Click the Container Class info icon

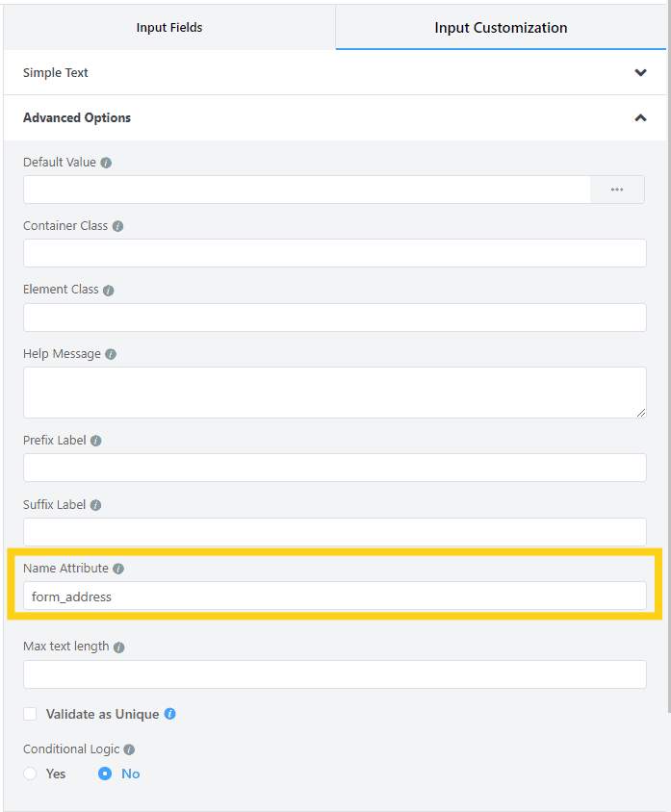[x=117, y=227]
